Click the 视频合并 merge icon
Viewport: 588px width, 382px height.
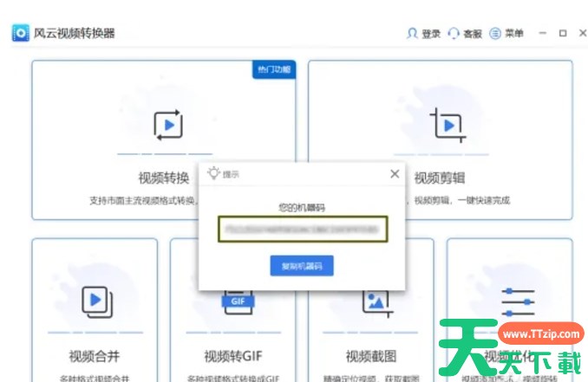tap(97, 301)
